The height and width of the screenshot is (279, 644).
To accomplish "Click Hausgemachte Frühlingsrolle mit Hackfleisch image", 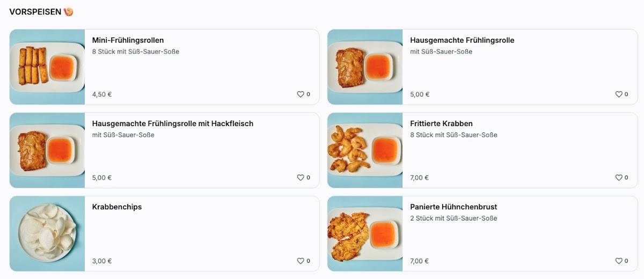I will [47, 150].
